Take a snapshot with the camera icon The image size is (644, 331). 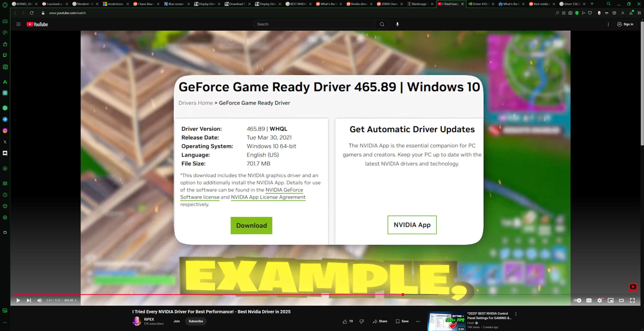(x=570, y=13)
